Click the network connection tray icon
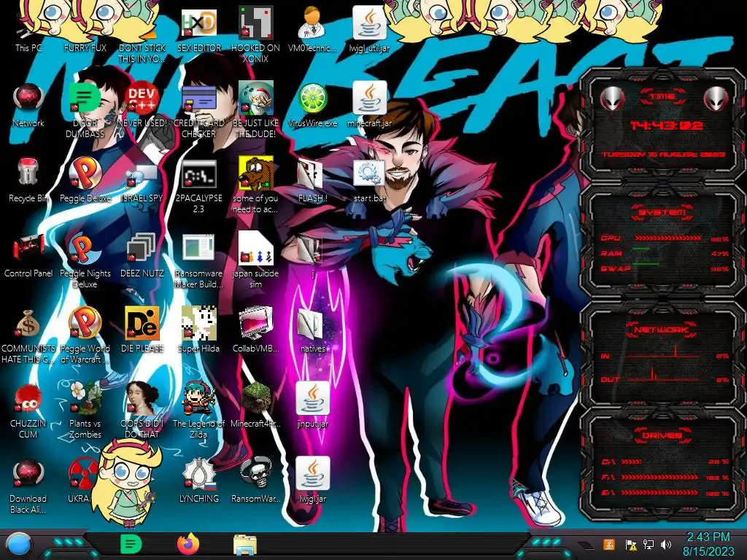 pyautogui.click(x=649, y=544)
